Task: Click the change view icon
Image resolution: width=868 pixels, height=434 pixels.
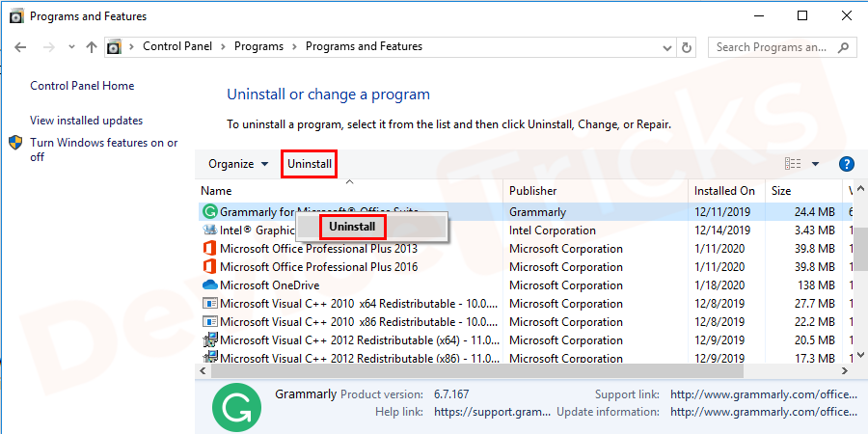Action: click(x=793, y=164)
